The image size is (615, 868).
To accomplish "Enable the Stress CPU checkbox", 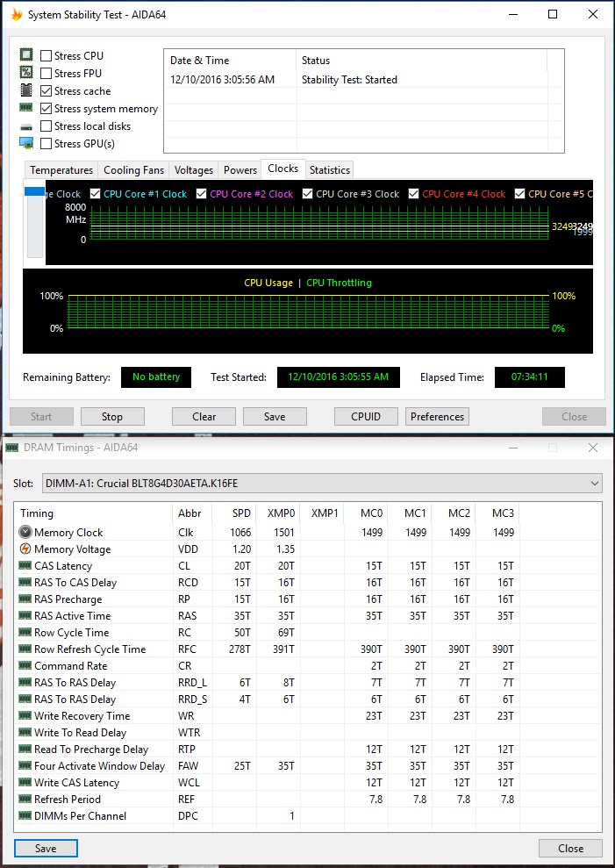I will 46,55.
